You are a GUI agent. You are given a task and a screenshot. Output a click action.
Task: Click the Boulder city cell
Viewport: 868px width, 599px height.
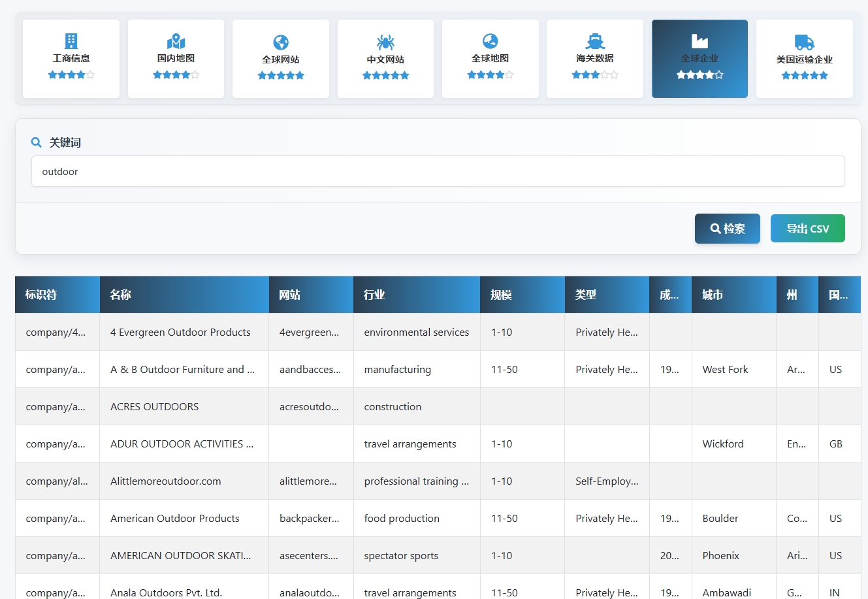tap(734, 518)
